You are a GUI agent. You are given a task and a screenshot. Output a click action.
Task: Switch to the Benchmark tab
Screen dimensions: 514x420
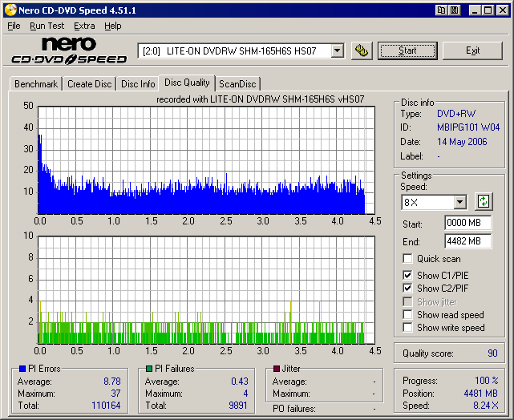tap(36, 84)
